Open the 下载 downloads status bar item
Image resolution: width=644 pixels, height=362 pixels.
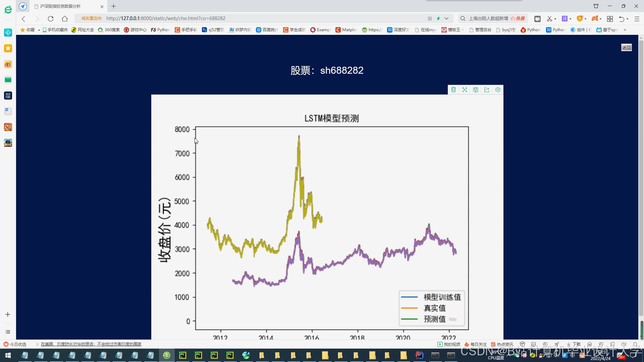point(574,344)
